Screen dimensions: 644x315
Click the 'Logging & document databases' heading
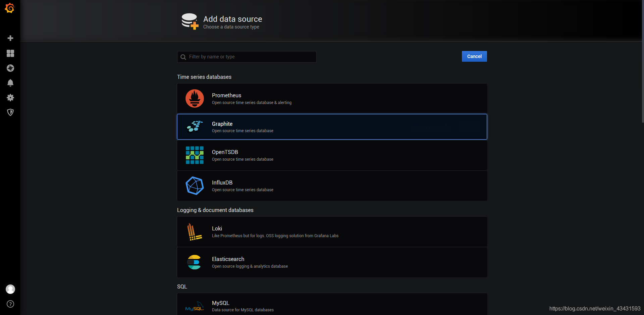[215, 210]
